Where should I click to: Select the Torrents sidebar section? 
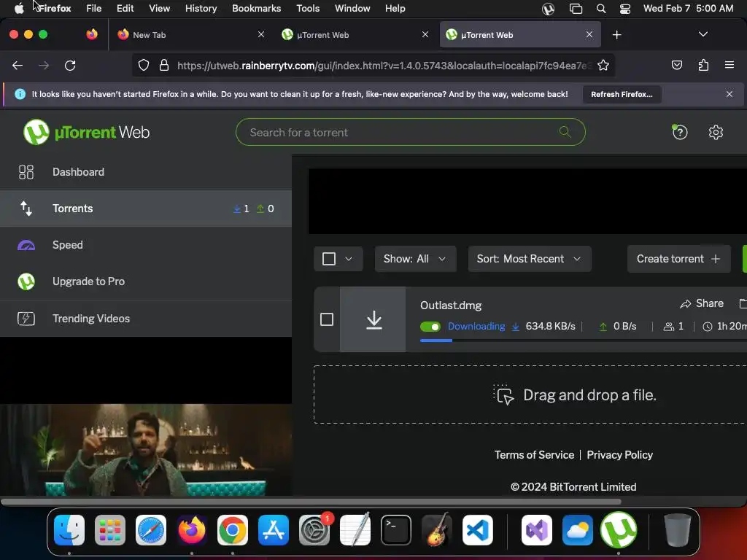pyautogui.click(x=146, y=209)
